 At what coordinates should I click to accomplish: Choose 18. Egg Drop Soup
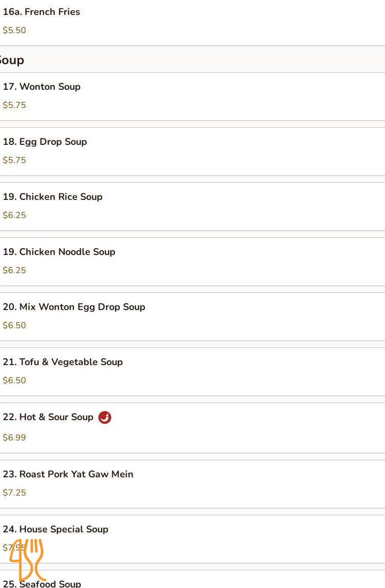45,142
